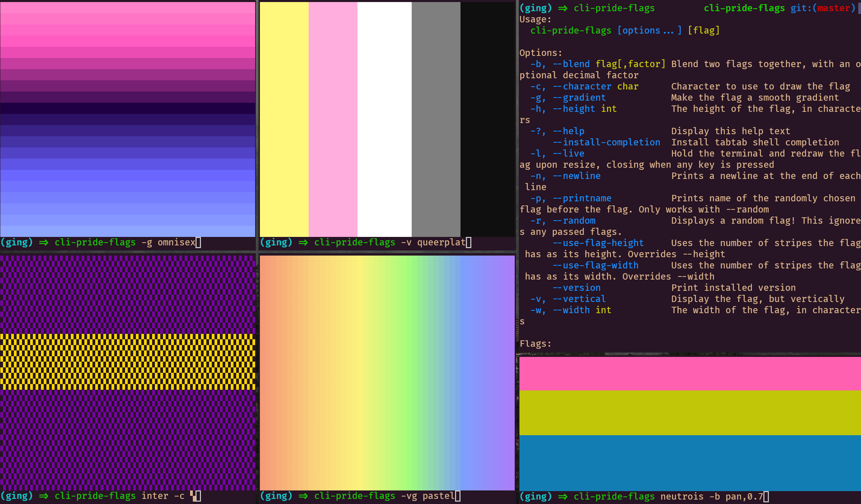This screenshot has width=861, height=504.
Task: Click the ⇒ arrow in the neutrois command pane
Action: tap(563, 497)
